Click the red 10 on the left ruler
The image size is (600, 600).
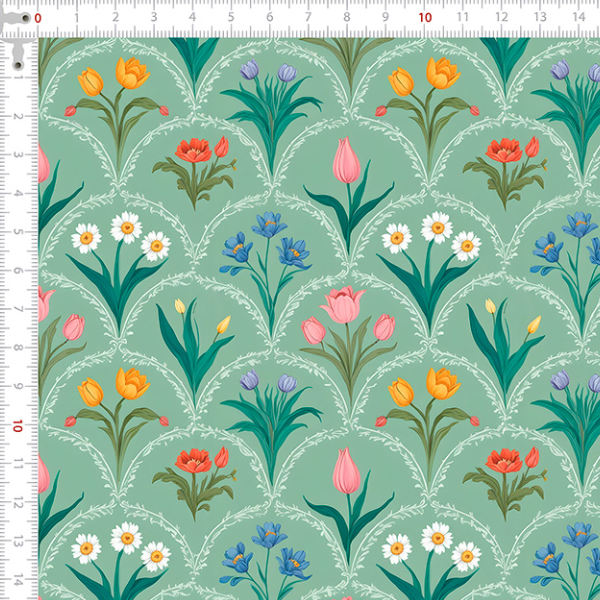(18, 426)
